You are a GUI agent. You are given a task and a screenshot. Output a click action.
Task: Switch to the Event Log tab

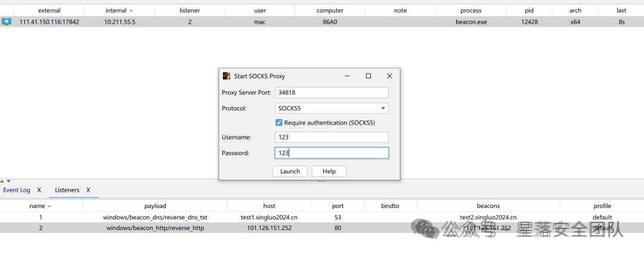pos(17,190)
